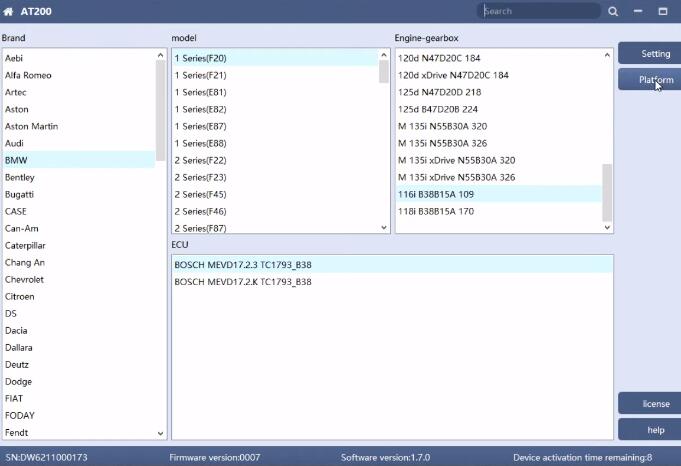Choose model 1 Series(E87)

coord(275,126)
